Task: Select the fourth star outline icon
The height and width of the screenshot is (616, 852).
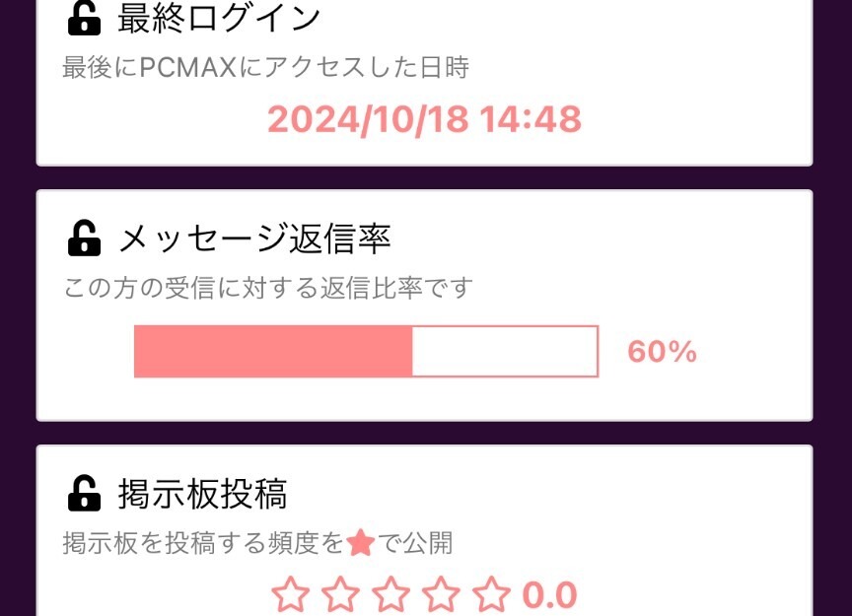Action: click(441, 593)
